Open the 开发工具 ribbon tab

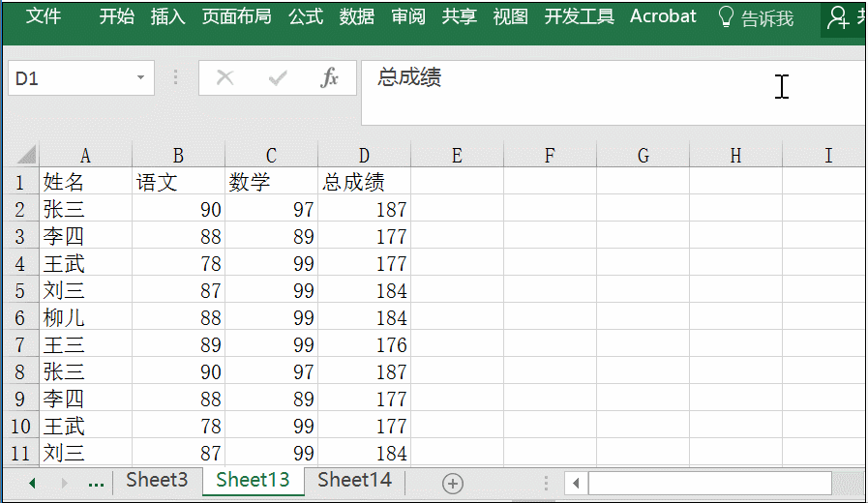[579, 16]
